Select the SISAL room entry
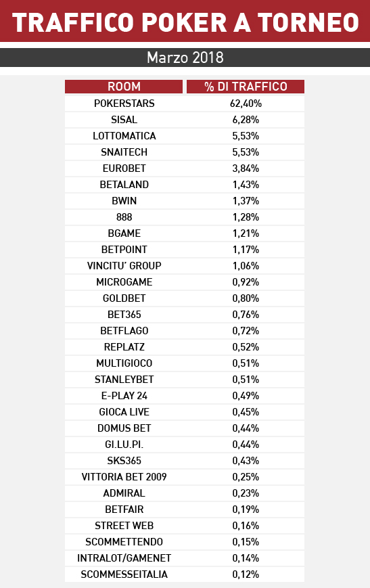The image size is (370, 588). pos(124,120)
